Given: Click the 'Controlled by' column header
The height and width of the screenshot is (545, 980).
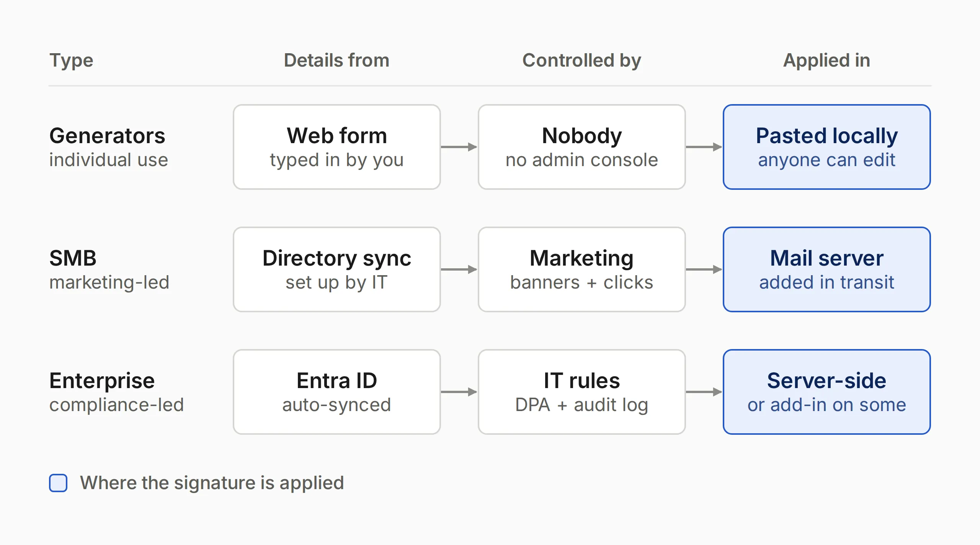Looking at the screenshot, I should click(581, 60).
